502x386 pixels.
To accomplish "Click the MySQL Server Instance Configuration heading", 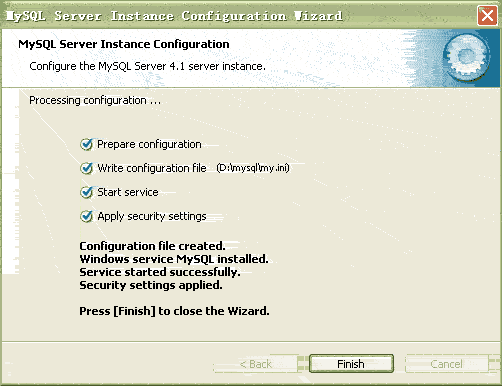I will point(124,44).
